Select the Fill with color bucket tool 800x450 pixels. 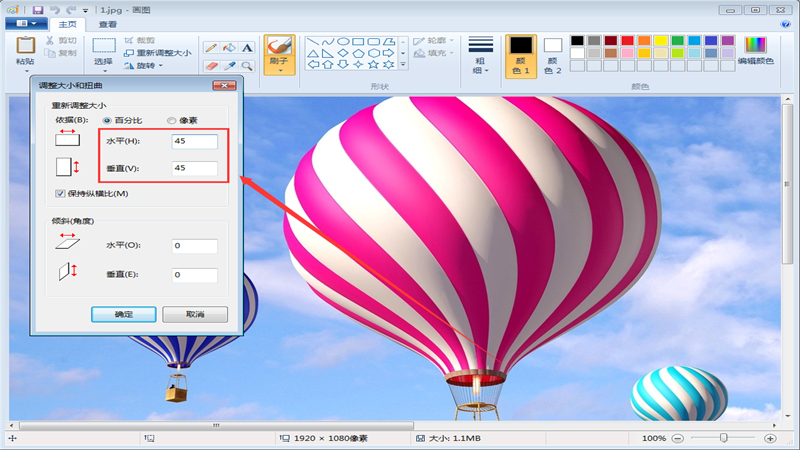(229, 47)
